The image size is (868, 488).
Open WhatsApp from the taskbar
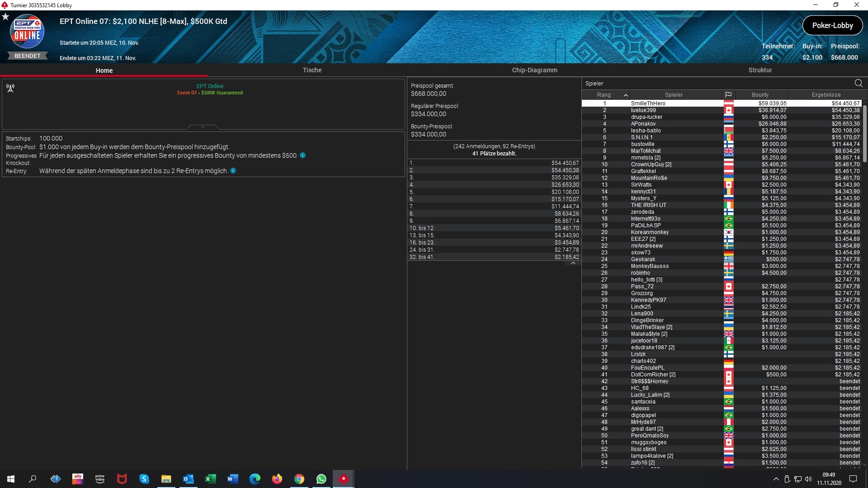tap(321, 479)
